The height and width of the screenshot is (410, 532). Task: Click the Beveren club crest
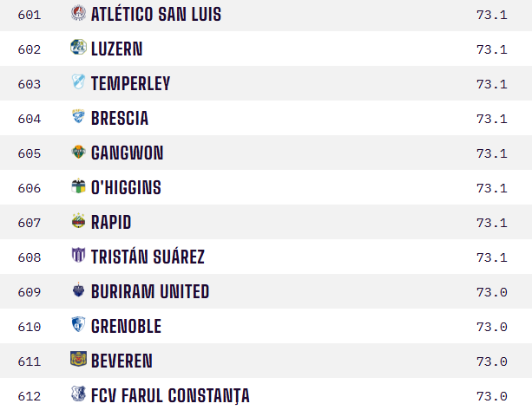[x=78, y=361]
